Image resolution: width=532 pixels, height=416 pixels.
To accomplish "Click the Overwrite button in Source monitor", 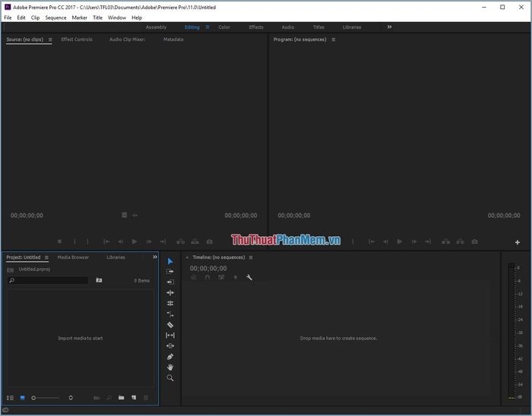I will [195, 241].
